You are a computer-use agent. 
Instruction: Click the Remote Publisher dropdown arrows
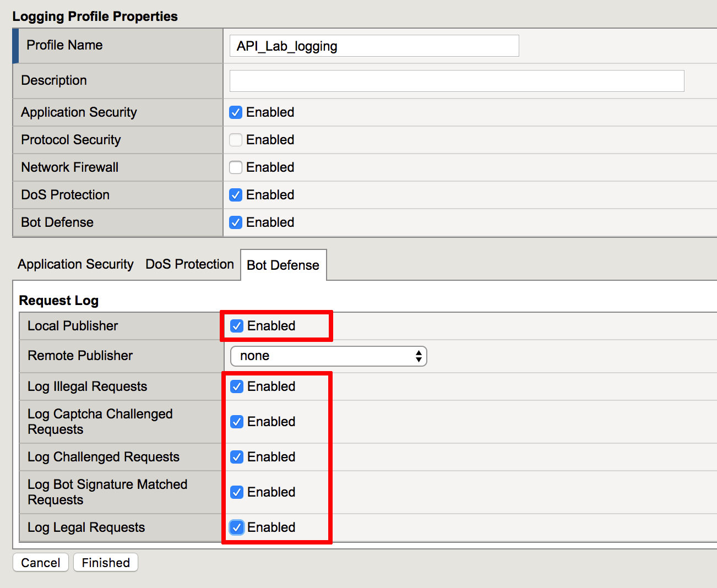click(419, 356)
